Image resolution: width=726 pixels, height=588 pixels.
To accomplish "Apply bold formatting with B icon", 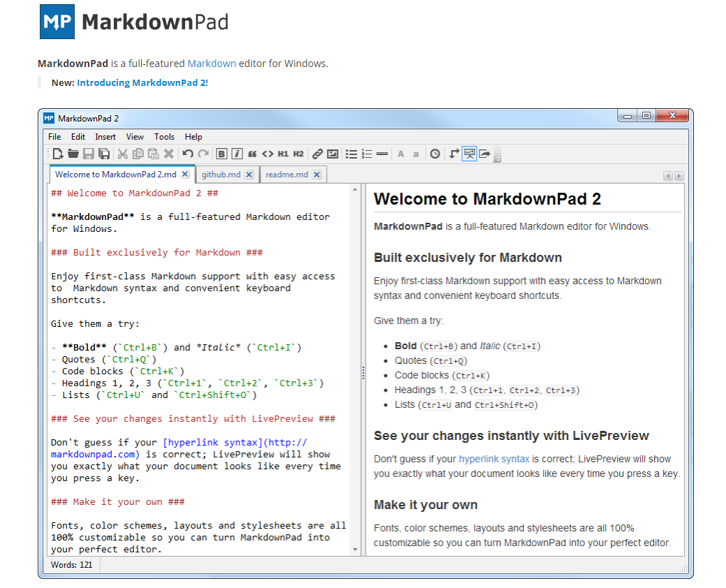I will pos(222,154).
